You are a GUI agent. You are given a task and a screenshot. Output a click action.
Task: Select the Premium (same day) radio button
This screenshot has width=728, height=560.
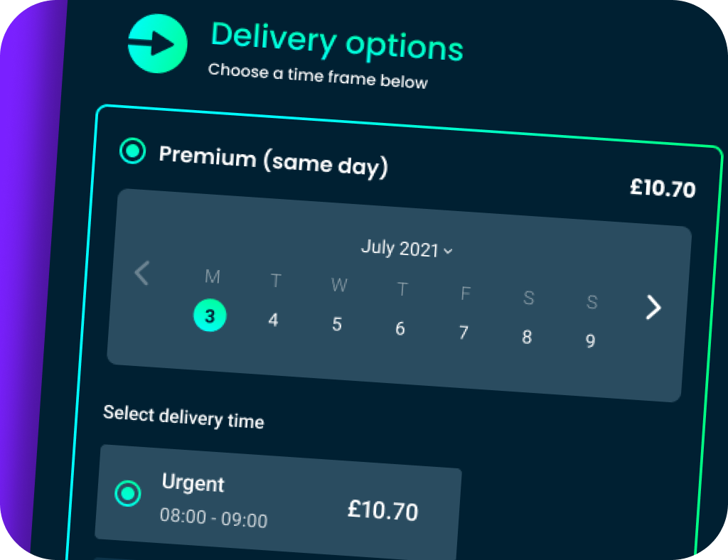click(x=133, y=151)
